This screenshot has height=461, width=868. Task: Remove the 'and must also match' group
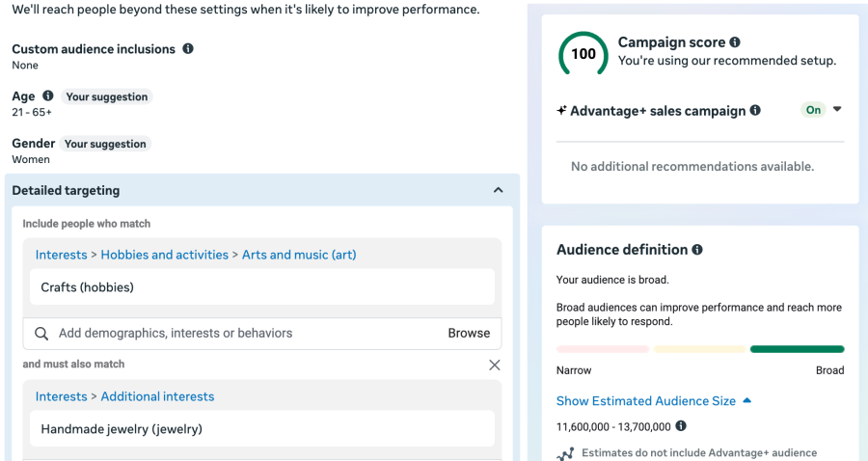tap(495, 365)
